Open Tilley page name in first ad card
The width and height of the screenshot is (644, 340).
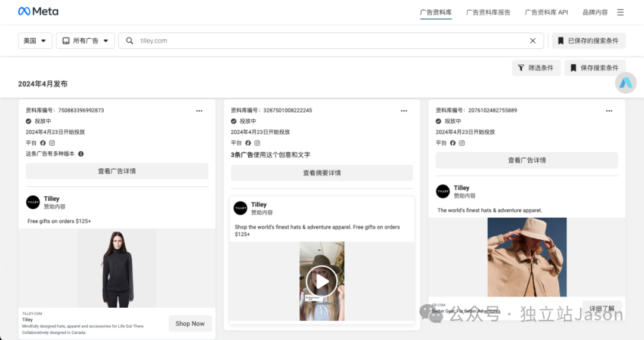(51, 199)
